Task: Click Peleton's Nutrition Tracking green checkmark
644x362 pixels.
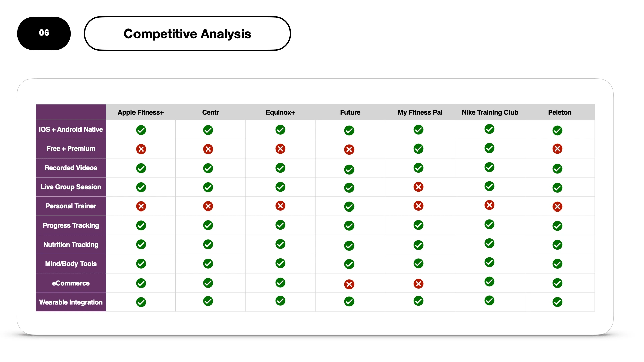Action: 557,245
